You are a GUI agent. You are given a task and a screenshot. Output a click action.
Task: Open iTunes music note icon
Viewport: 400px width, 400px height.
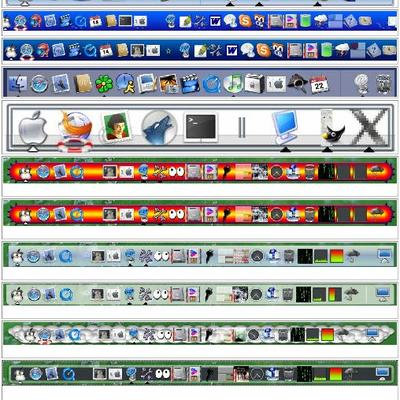point(233,83)
